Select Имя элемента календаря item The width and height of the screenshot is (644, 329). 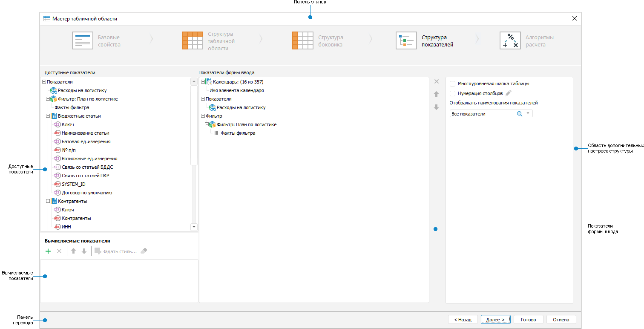coord(236,90)
